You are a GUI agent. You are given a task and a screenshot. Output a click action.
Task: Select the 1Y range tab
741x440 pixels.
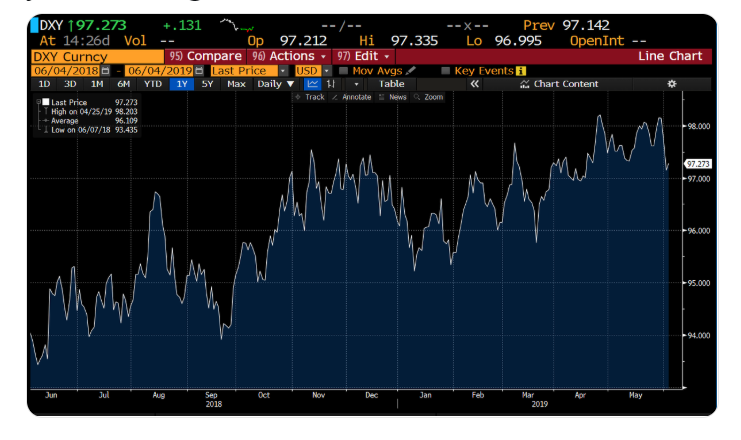[182, 84]
